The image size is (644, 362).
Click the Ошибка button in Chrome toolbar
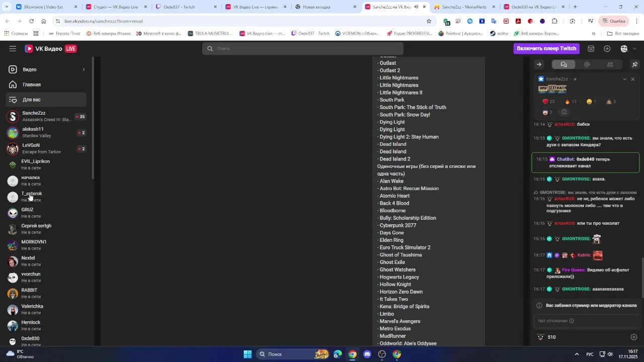[x=613, y=21]
